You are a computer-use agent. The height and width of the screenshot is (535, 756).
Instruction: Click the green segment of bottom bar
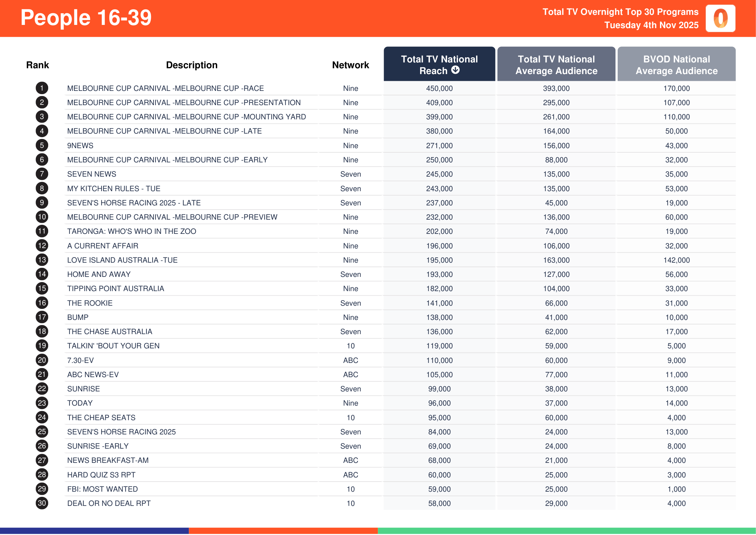(x=566, y=531)
